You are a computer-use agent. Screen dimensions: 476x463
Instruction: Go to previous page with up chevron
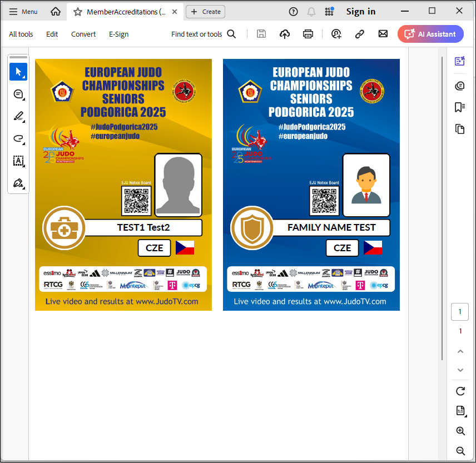tap(460, 351)
